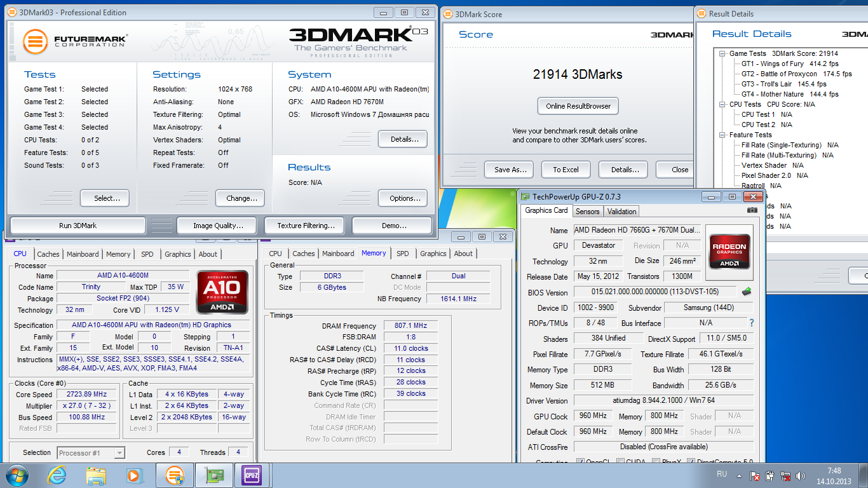The width and height of the screenshot is (868, 488).
Task: Click the To Excel button
Action: (x=566, y=170)
